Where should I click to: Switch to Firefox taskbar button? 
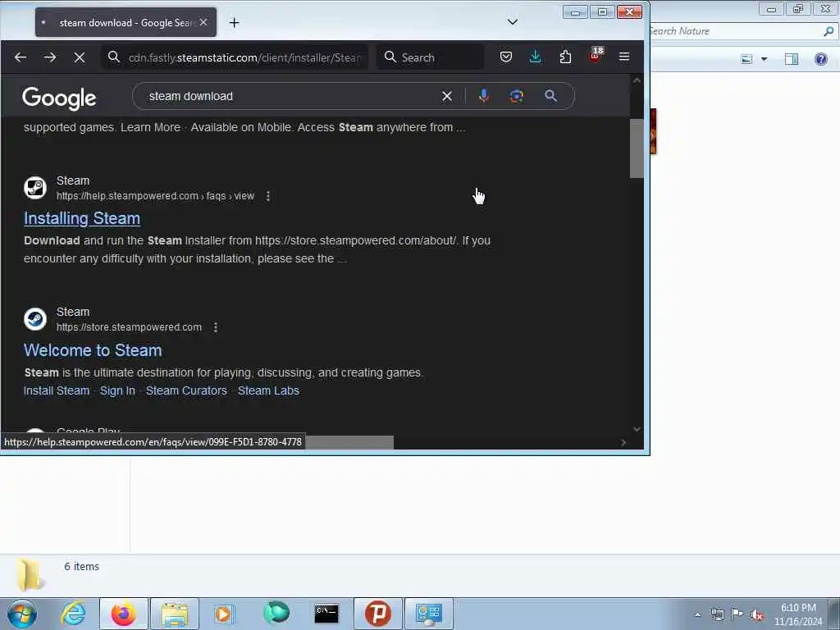click(123, 614)
